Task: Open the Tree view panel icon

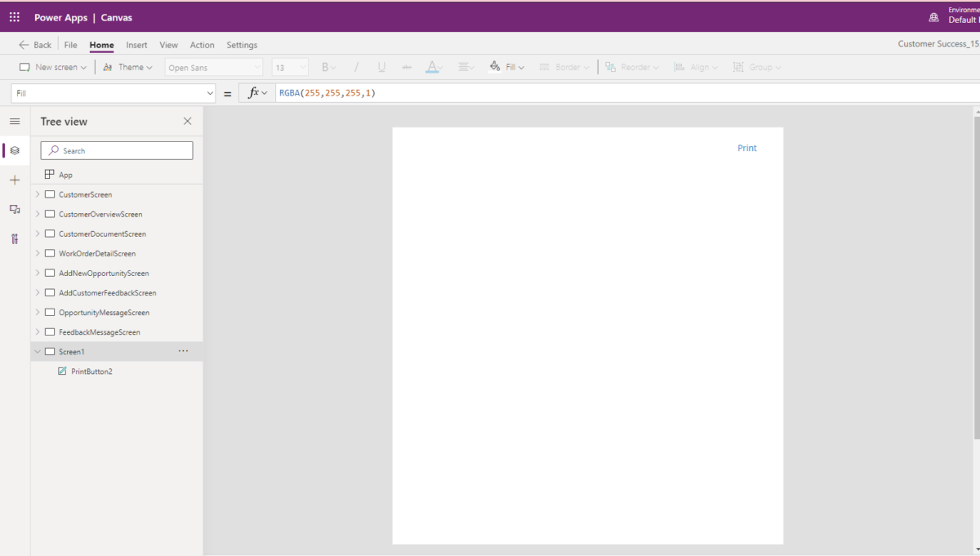Action: coord(15,150)
